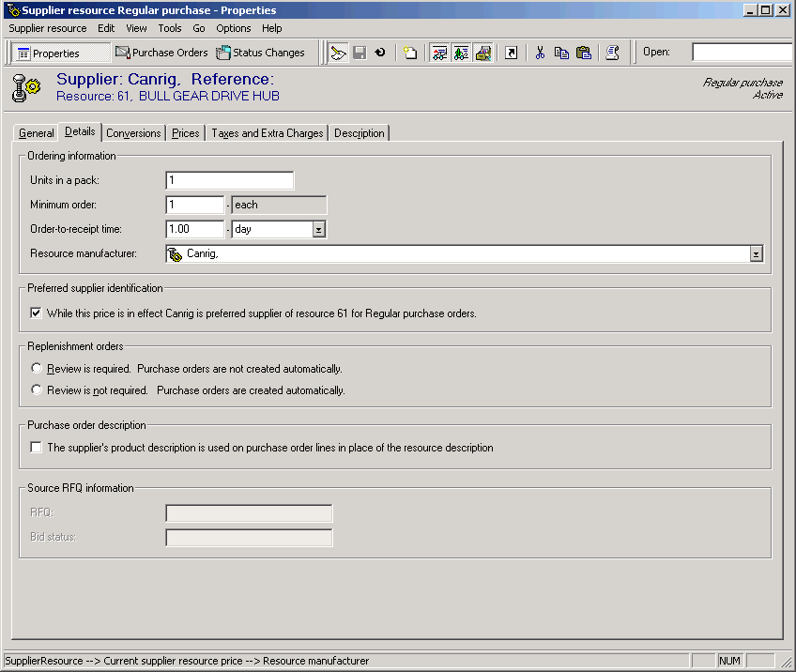Click the shortcut arrow toolbar icon
The image size is (796, 672).
coord(511,53)
